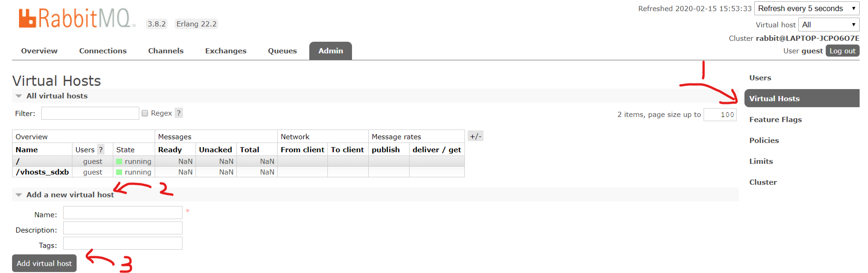This screenshot has height=273, width=868.
Task: Go to the Overview tab
Action: click(39, 51)
